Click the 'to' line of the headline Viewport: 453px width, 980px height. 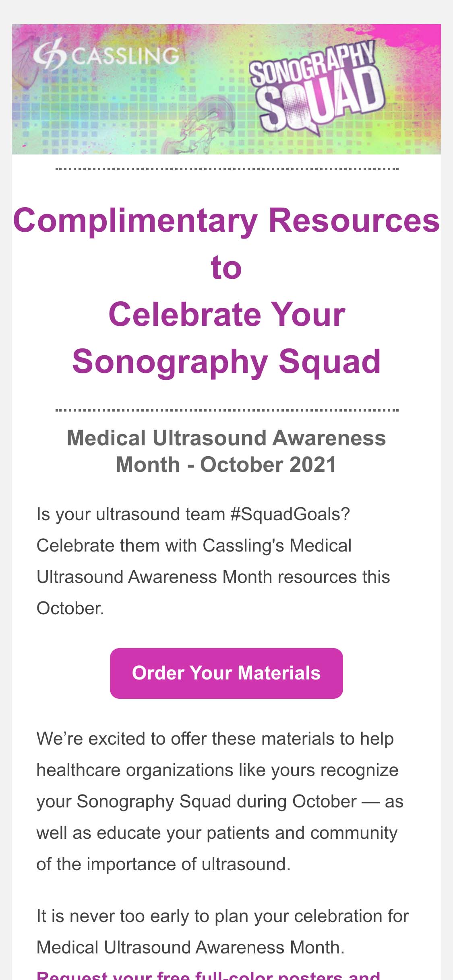226,267
